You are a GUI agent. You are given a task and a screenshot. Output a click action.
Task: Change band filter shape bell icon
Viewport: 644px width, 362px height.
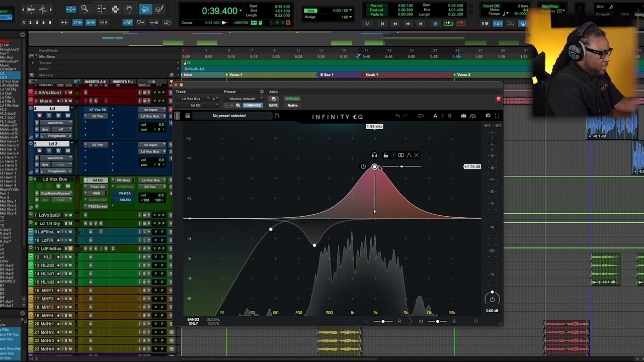click(409, 155)
